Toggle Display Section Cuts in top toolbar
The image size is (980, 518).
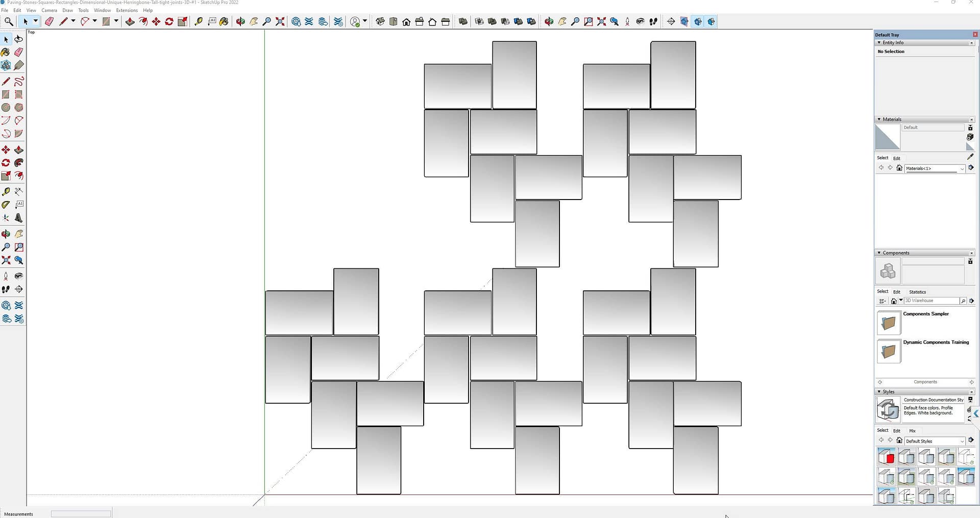pos(698,21)
